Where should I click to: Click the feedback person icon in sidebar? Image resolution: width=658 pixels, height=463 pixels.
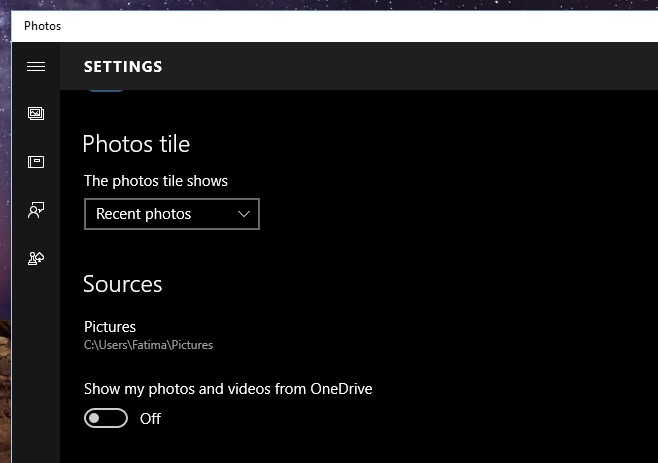36,210
